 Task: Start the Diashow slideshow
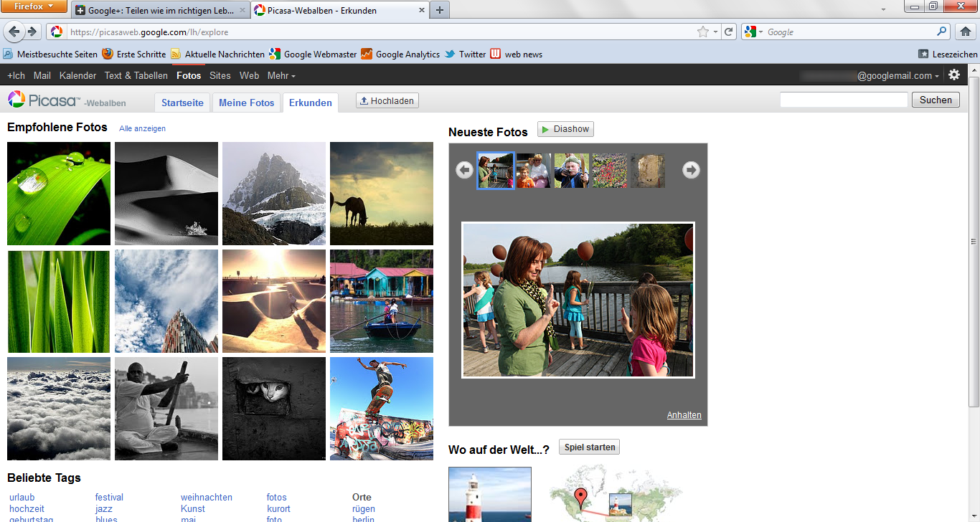[x=565, y=129]
